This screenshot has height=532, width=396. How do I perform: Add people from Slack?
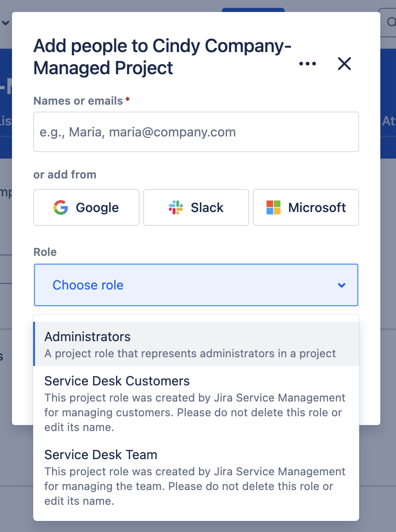pos(196,207)
